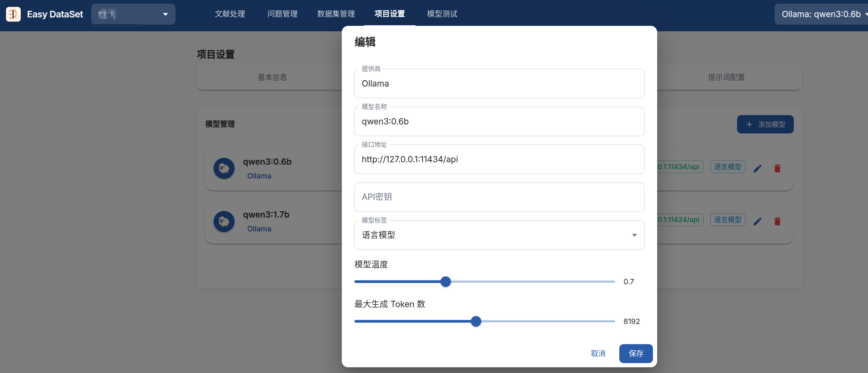
Task: Click edit pencil for qwen3:0.6b model
Action: coord(757,168)
